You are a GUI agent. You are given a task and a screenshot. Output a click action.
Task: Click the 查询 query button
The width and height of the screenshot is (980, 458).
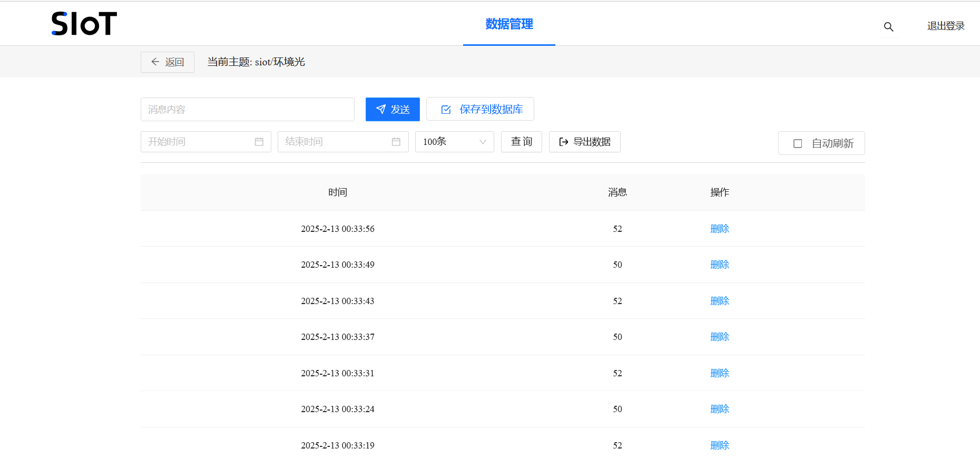coord(522,142)
